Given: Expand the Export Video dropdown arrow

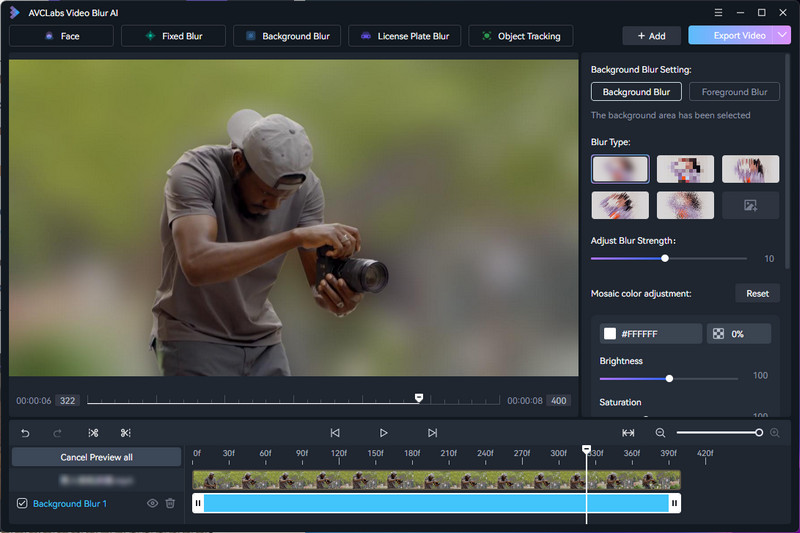Looking at the screenshot, I should (x=783, y=35).
